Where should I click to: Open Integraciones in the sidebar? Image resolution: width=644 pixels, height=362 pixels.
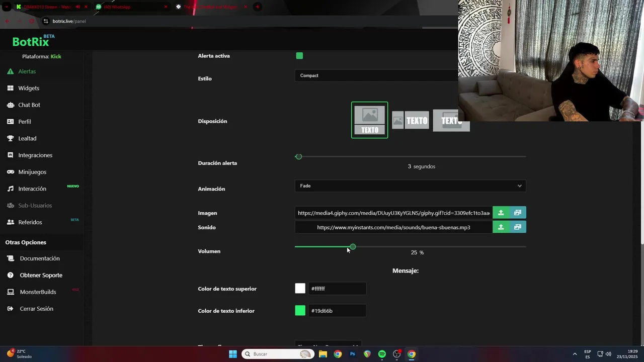(x=35, y=155)
